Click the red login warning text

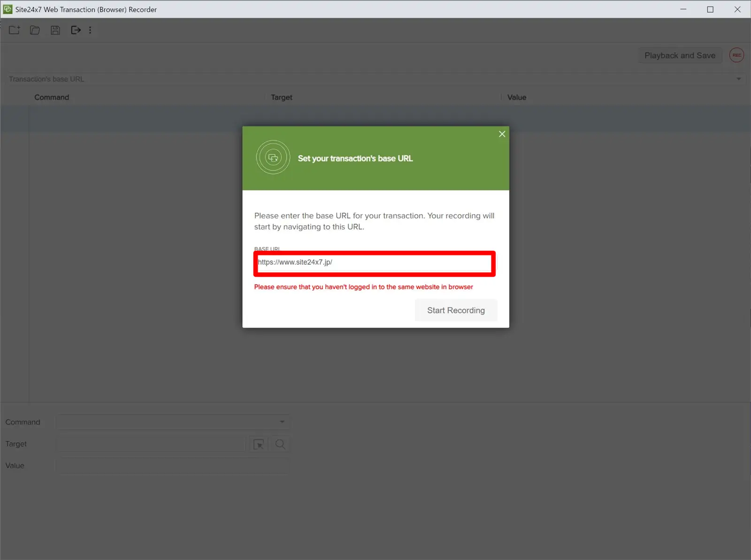pos(363,287)
